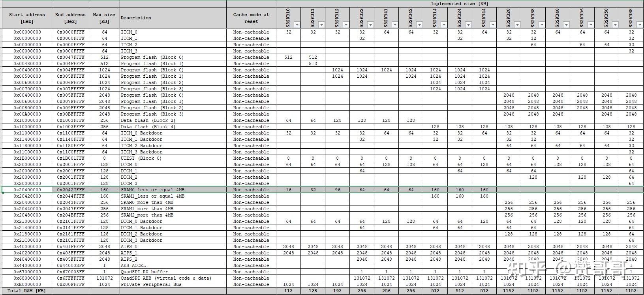
Task: Click the "Cache mode at reset" header
Action: [251, 18]
